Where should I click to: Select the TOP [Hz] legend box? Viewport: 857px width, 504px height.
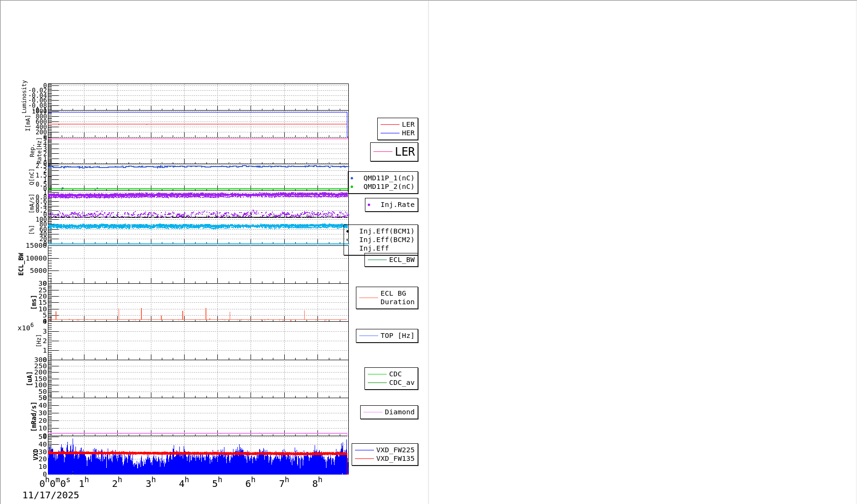387,336
